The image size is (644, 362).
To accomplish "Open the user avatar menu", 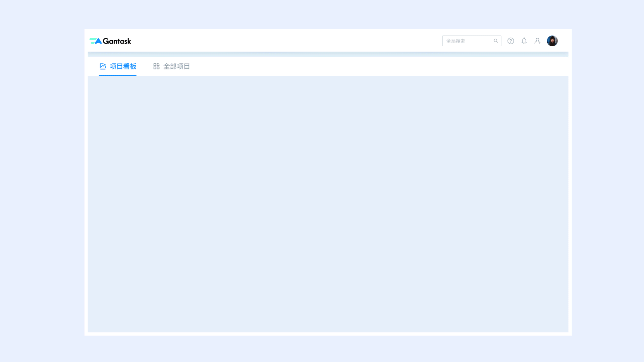I will (x=552, y=41).
